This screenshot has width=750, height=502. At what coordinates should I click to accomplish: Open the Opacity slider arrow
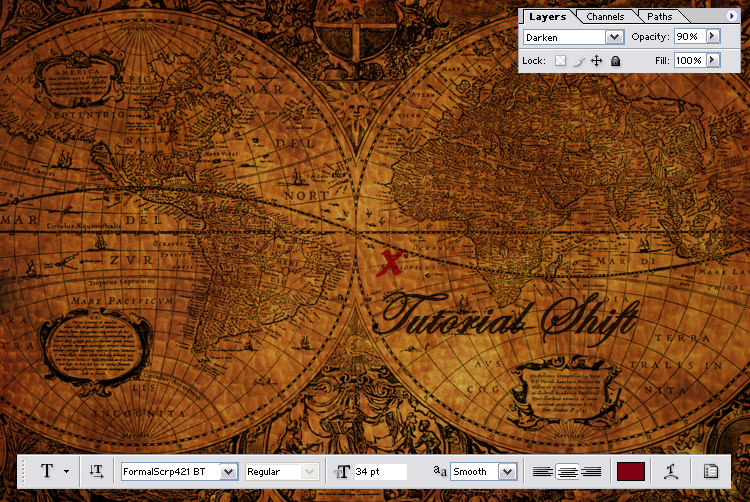tap(712, 36)
